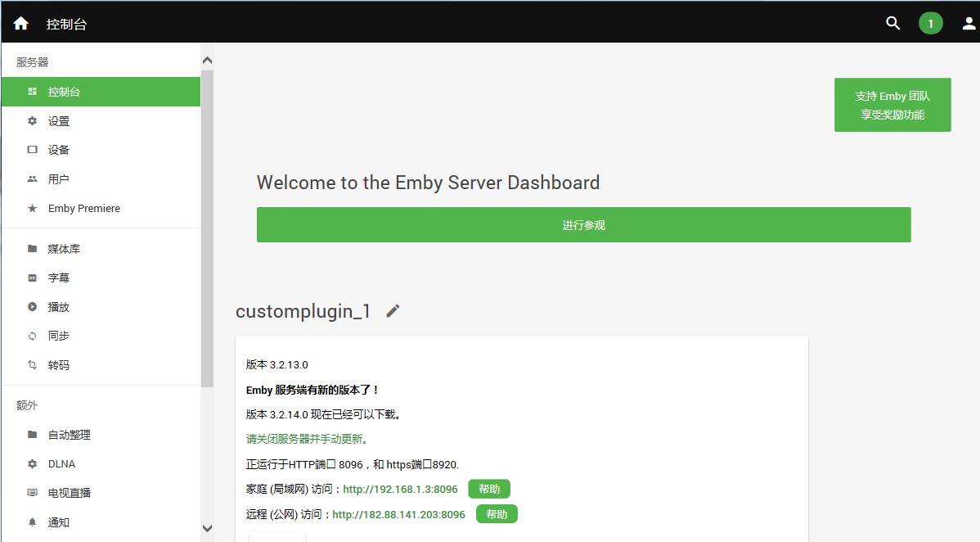This screenshot has width=980, height=542.
Task: Click the gear icon beside 设置
Action: click(33, 121)
